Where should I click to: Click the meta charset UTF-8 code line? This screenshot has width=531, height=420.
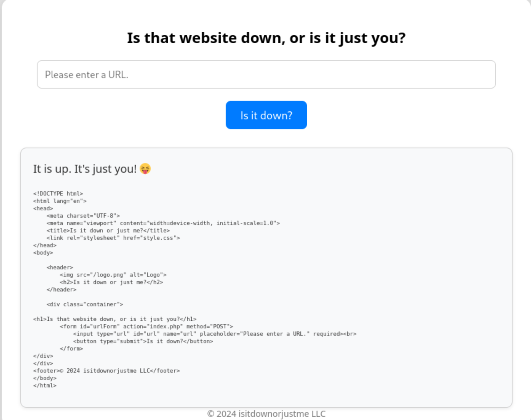83,216
